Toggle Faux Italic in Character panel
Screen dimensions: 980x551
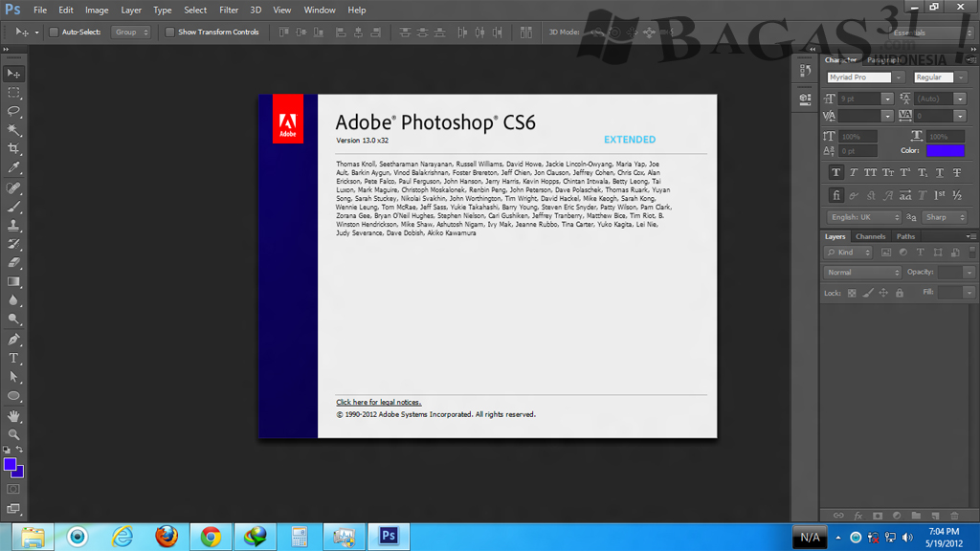coord(853,172)
